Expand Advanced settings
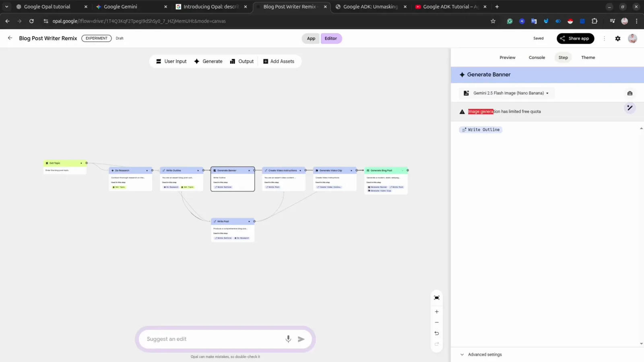Screen dimensions: 644x362 pos(481,355)
